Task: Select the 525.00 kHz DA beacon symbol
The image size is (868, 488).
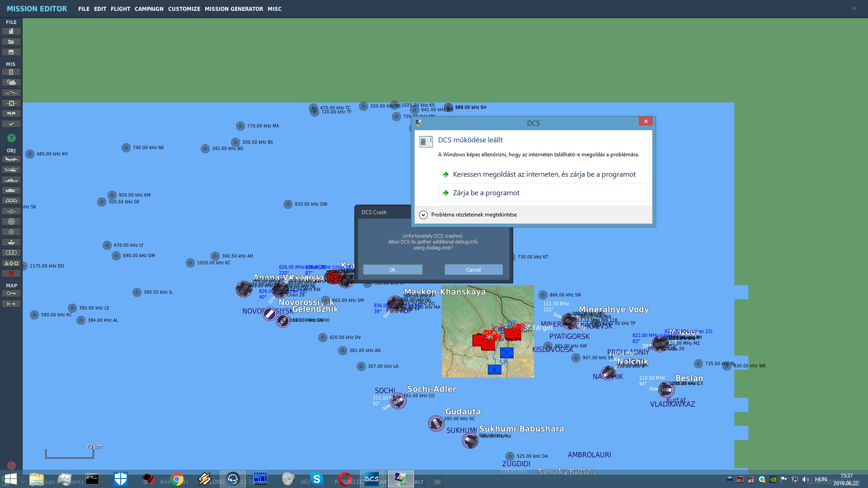Action: (x=510, y=456)
